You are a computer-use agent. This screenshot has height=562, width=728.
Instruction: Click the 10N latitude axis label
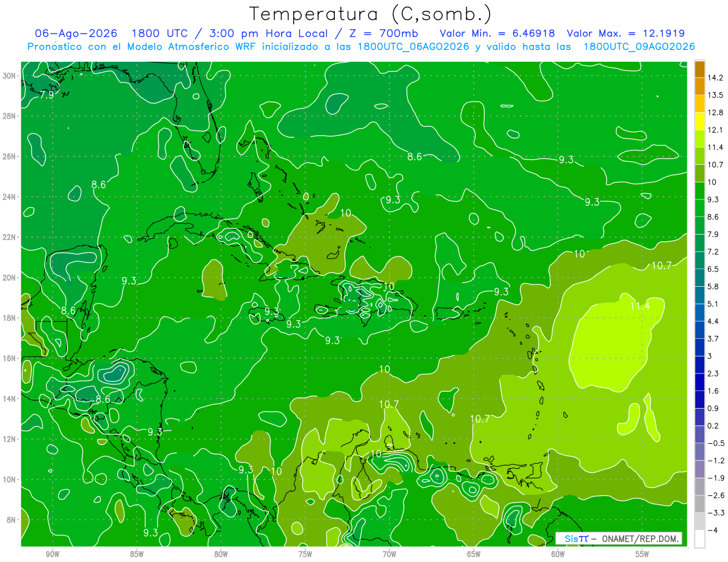[10, 479]
